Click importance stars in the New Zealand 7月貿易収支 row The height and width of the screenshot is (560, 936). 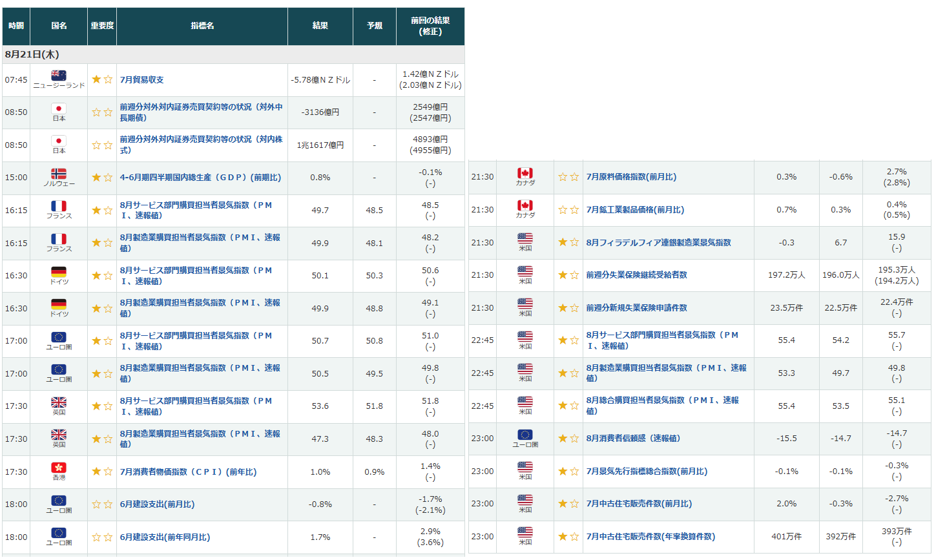click(102, 79)
